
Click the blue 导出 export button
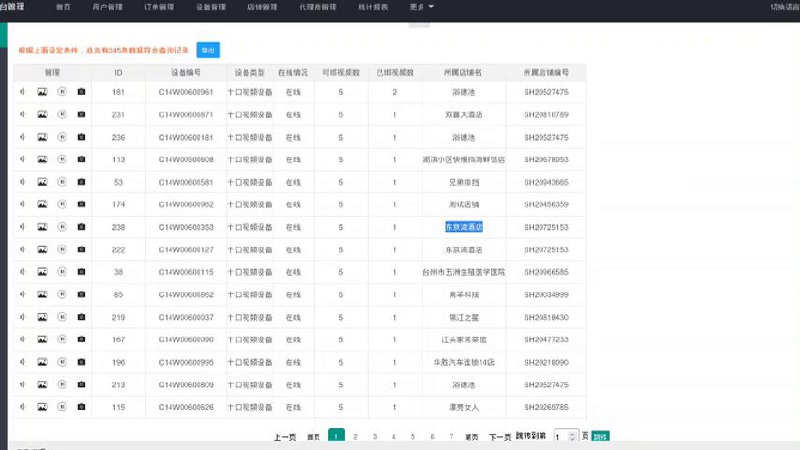pyautogui.click(x=208, y=50)
